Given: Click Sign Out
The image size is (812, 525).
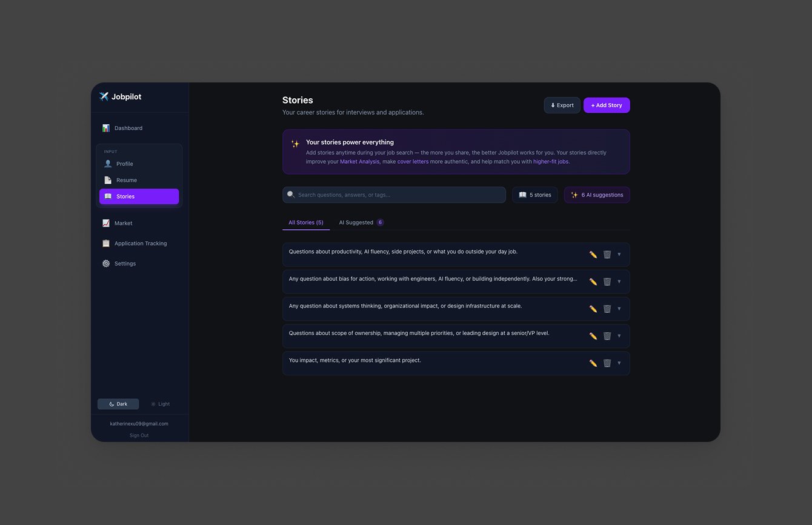Looking at the screenshot, I should pyautogui.click(x=139, y=435).
